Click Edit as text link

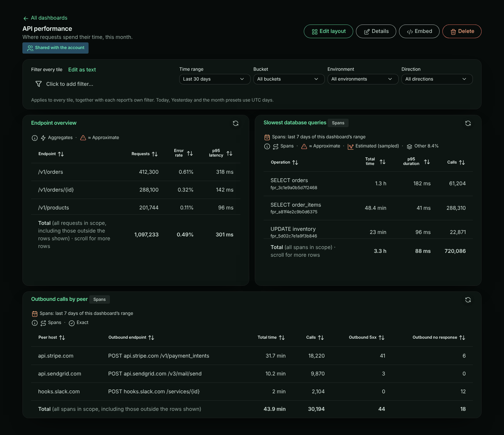82,70
